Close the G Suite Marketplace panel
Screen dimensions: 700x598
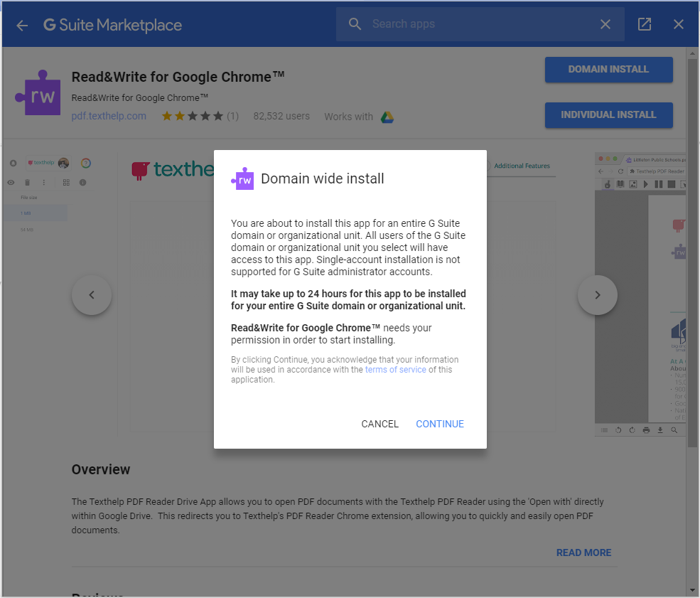coord(679,24)
